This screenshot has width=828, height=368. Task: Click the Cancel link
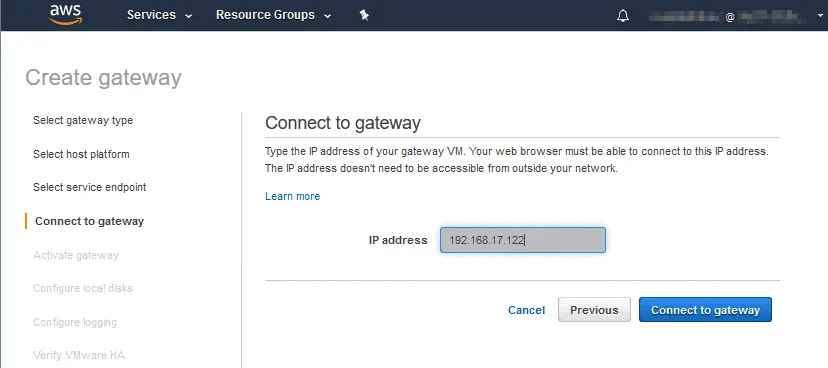[x=526, y=310]
